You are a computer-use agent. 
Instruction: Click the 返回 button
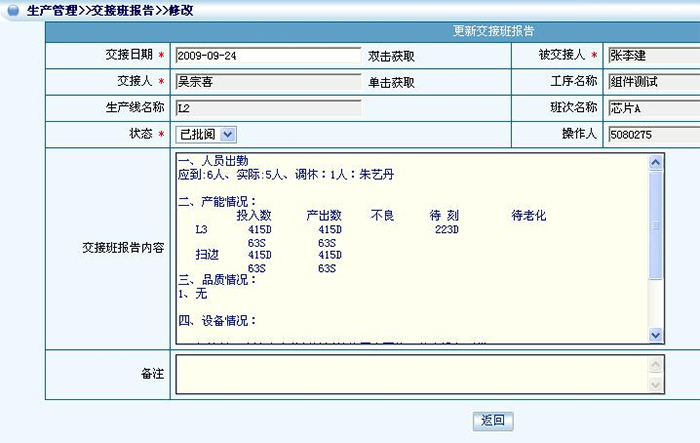492,421
